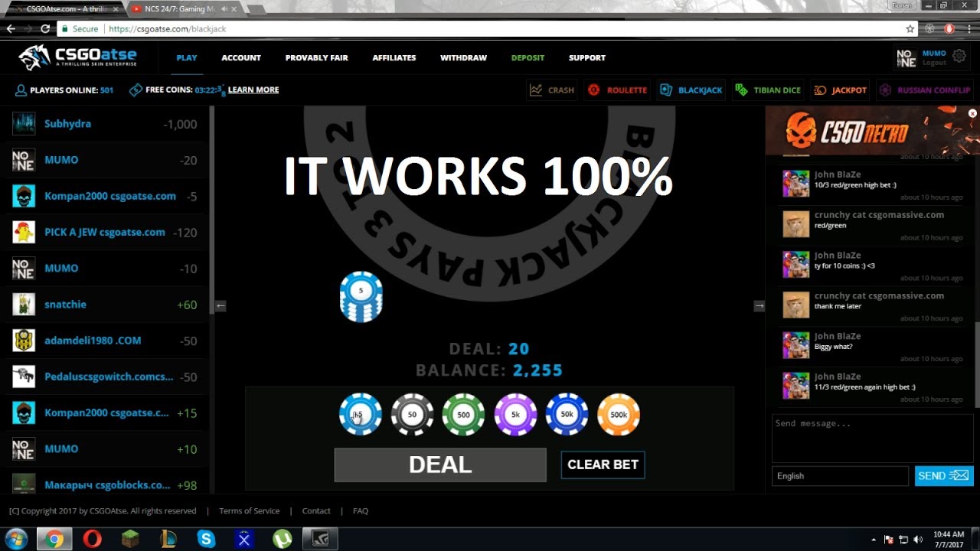Click the snatchie player avatar
The image size is (980, 551).
(24, 305)
